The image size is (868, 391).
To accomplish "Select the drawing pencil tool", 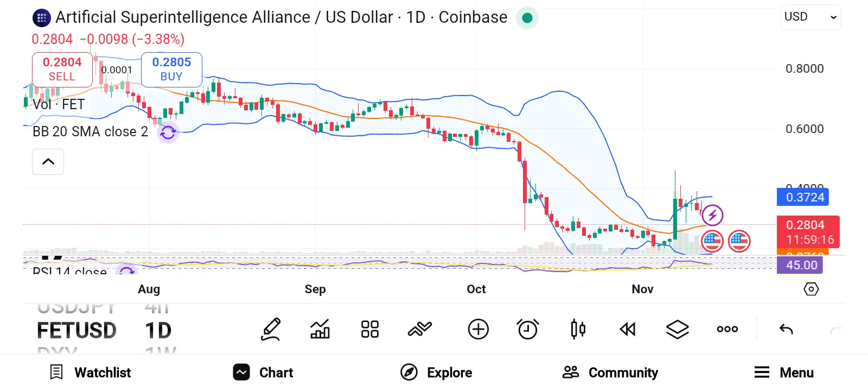I will coord(271,329).
